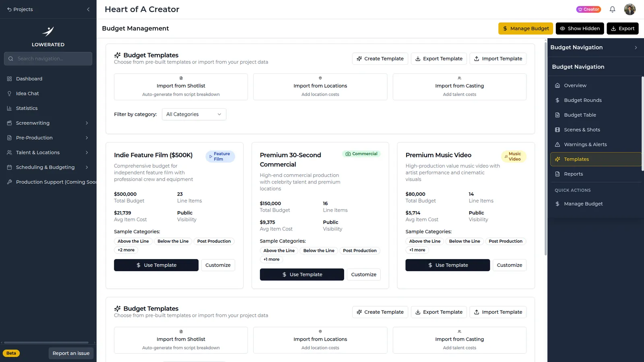This screenshot has width=644, height=362.
Task: Go back to Projects
Action: point(20,9)
